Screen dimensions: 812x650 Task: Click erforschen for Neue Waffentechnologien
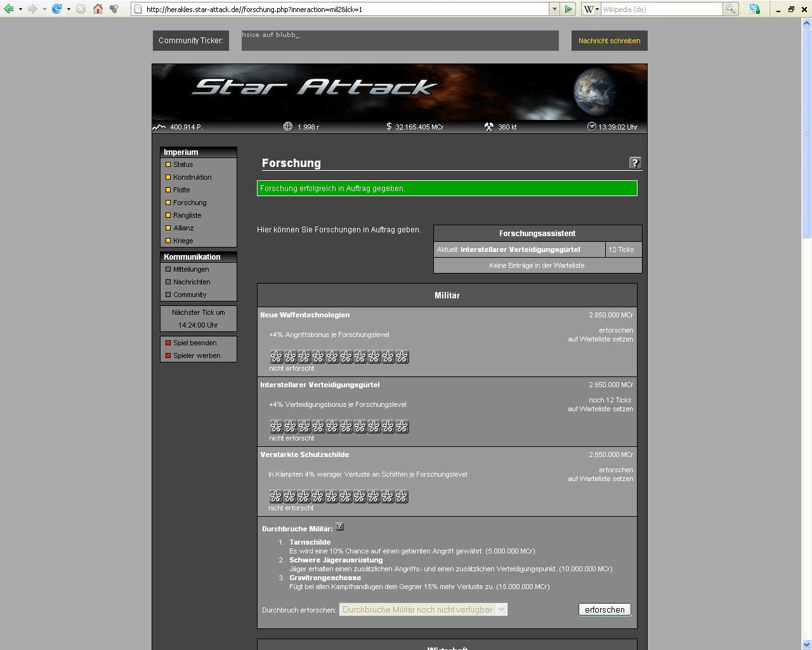pyautogui.click(x=616, y=330)
